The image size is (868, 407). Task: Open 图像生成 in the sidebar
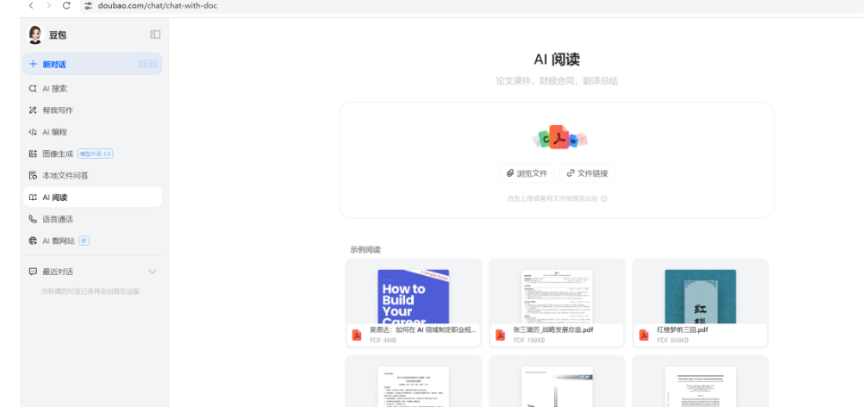(x=92, y=154)
